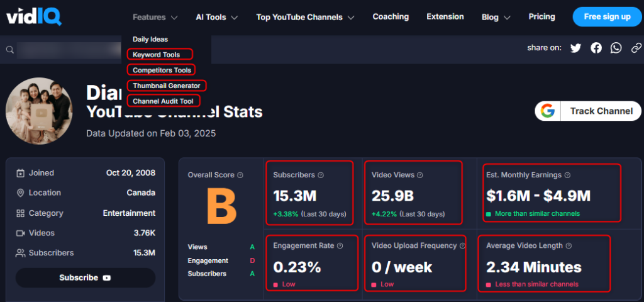Screen dimensions: 644x302
Task: Click 'Less than similar channels' label
Action: 537,284
